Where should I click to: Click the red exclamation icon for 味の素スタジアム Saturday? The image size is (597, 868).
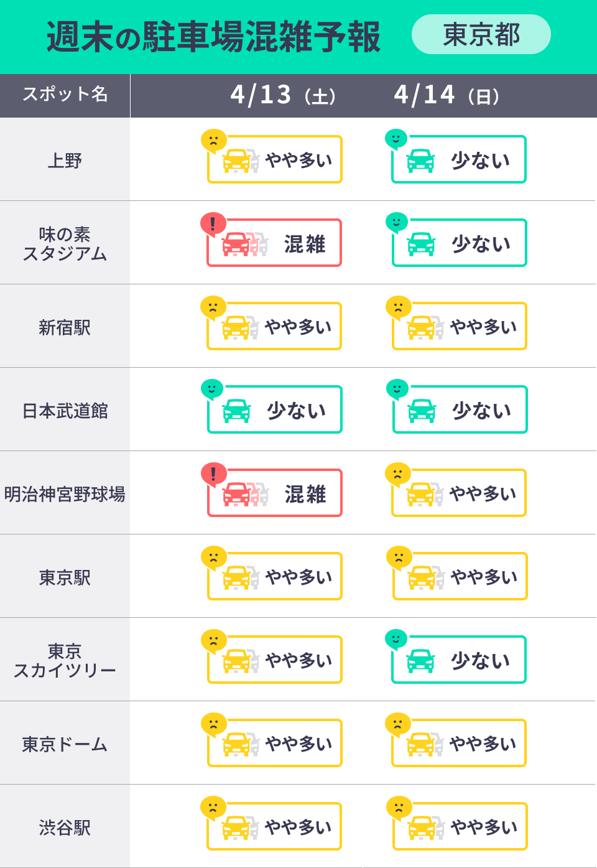coord(213,223)
